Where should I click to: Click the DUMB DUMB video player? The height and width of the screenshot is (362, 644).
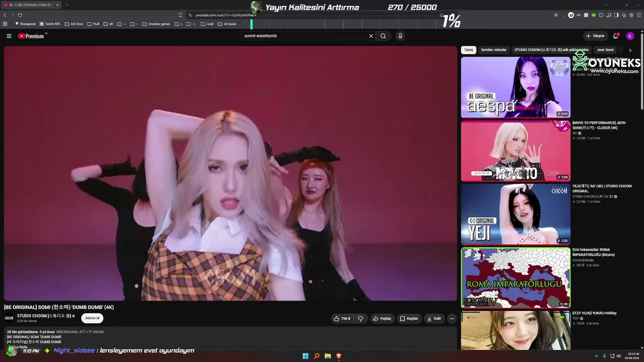pyautogui.click(x=230, y=173)
